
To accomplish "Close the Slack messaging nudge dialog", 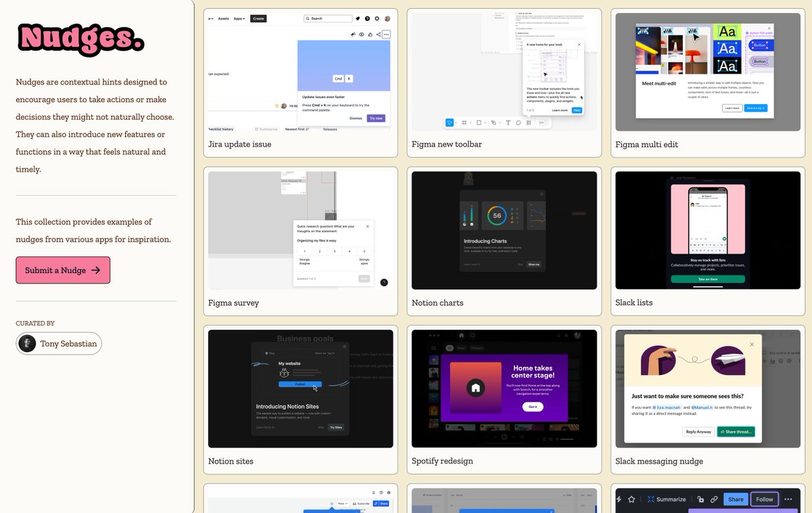I will 752,344.
